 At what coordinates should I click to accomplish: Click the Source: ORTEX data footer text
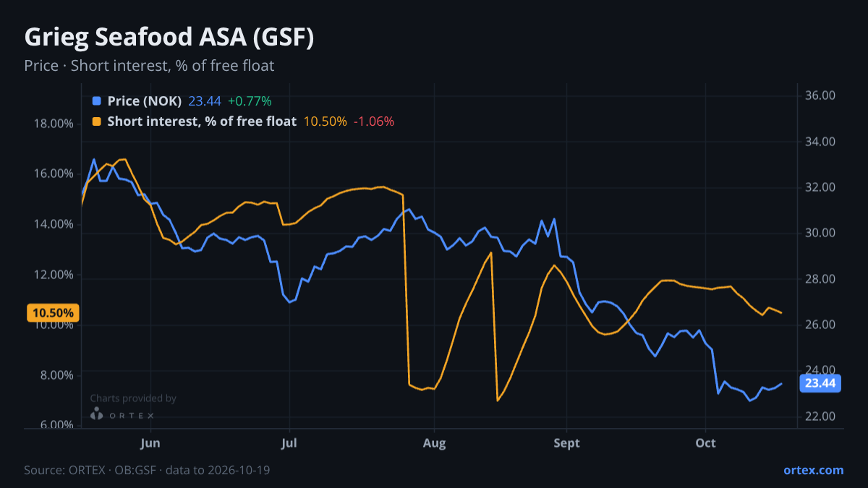click(148, 470)
